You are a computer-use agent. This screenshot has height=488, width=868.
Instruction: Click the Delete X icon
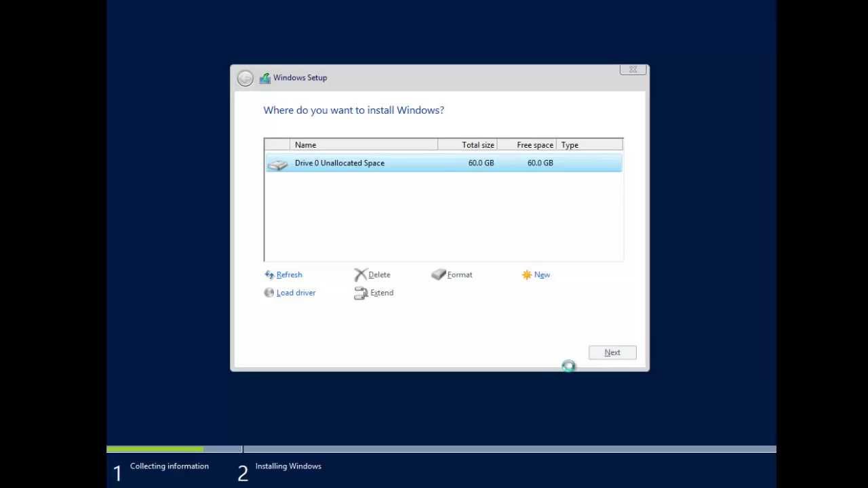pos(360,274)
